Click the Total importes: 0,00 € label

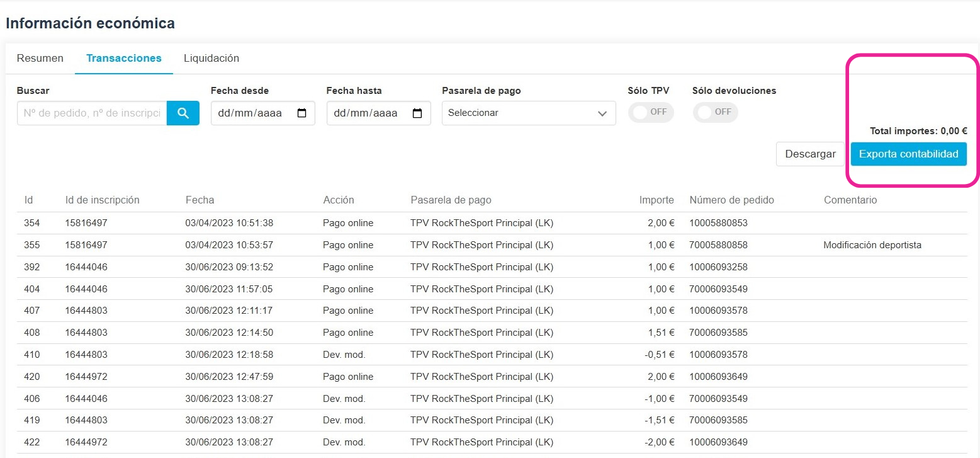pos(918,131)
